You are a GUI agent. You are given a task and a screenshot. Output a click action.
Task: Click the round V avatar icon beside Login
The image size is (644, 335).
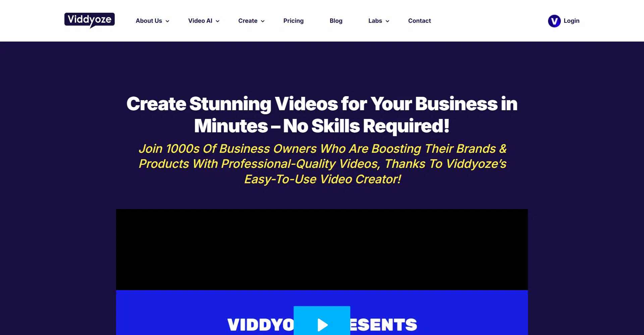[x=554, y=21]
